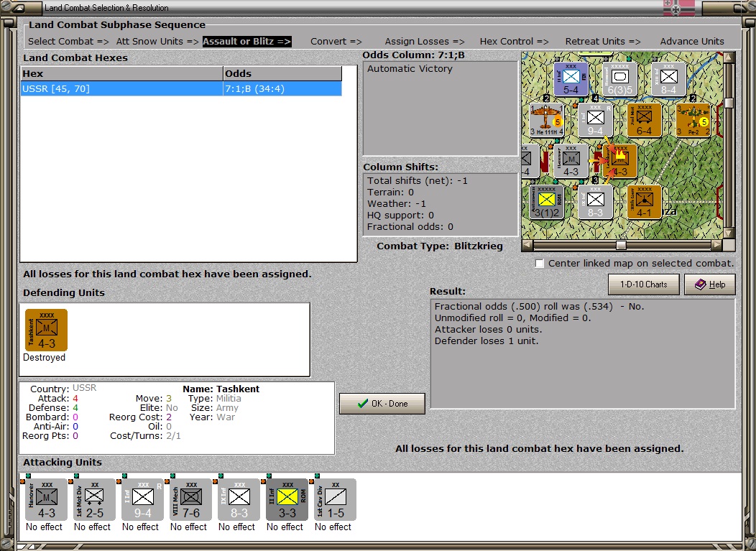
Task: Select 1st Cav Div 1-5 attacker
Action: [336, 499]
